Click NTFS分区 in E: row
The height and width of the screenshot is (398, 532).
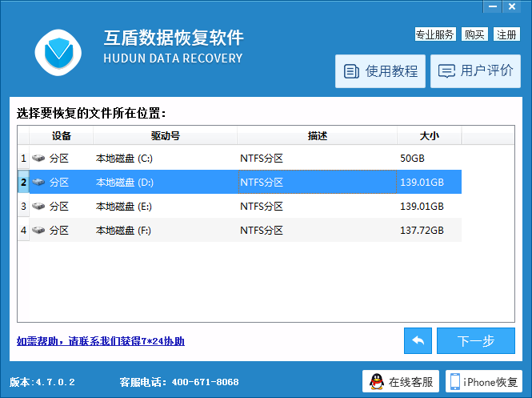[262, 207]
